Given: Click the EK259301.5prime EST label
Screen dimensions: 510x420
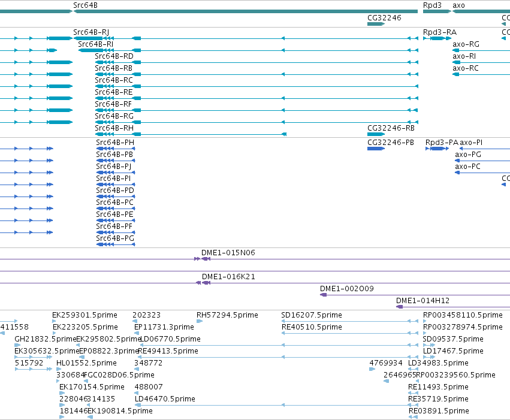Looking at the screenshot, I should tap(85, 315).
